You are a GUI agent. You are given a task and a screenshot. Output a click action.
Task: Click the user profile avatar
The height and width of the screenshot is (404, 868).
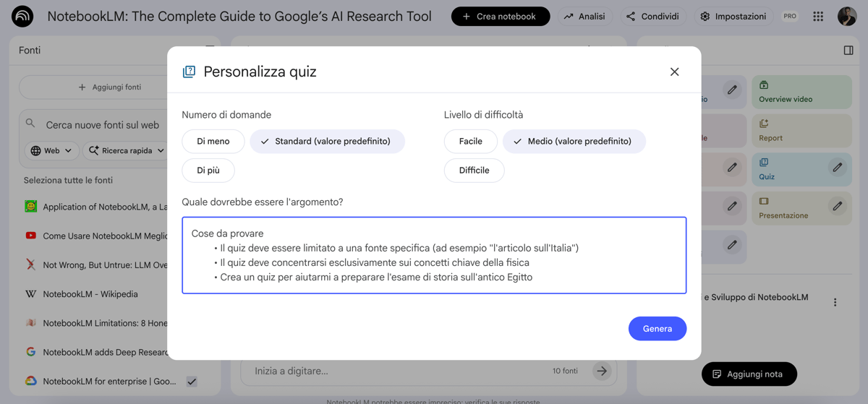click(847, 17)
